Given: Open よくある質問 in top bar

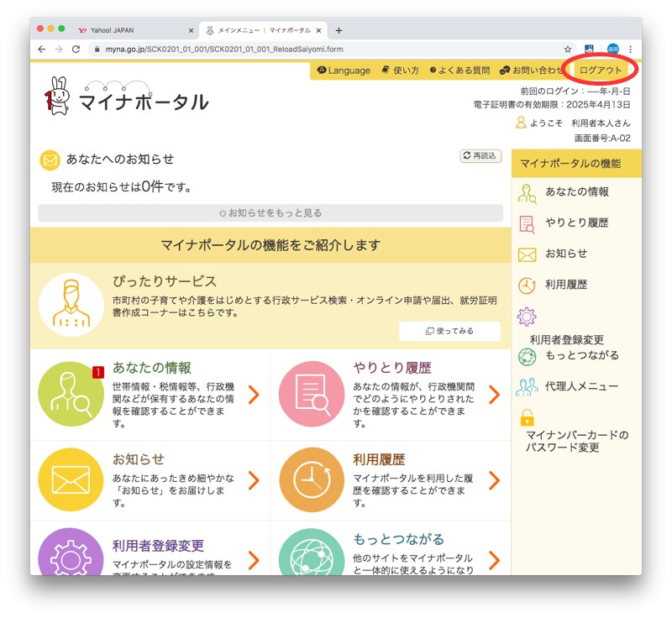Looking at the screenshot, I should point(459,71).
